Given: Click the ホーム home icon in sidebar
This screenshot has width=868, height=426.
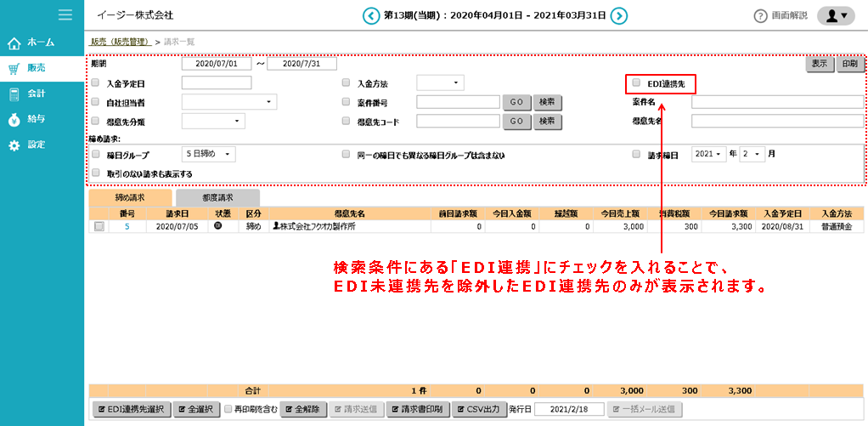Looking at the screenshot, I should pyautogui.click(x=14, y=43).
